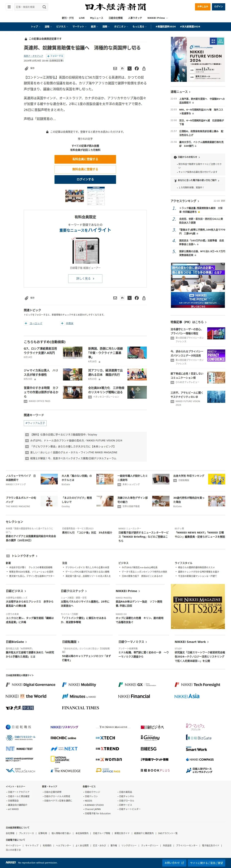Share on Facebook icon above the article

[137, 68]
